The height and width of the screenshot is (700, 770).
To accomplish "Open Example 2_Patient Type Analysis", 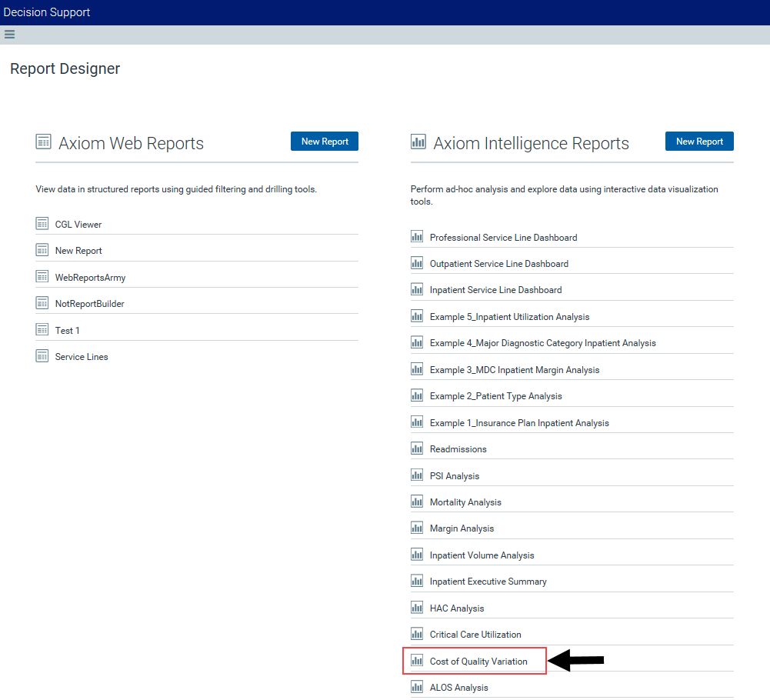I will click(x=495, y=396).
